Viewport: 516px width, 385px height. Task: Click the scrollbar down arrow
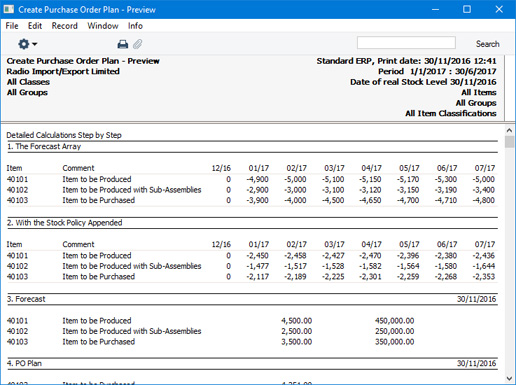(509, 378)
